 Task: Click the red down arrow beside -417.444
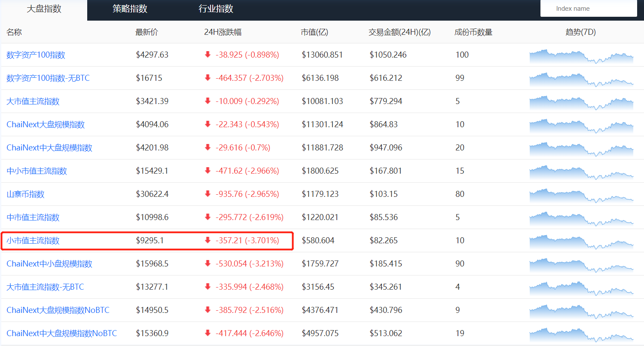(x=208, y=333)
